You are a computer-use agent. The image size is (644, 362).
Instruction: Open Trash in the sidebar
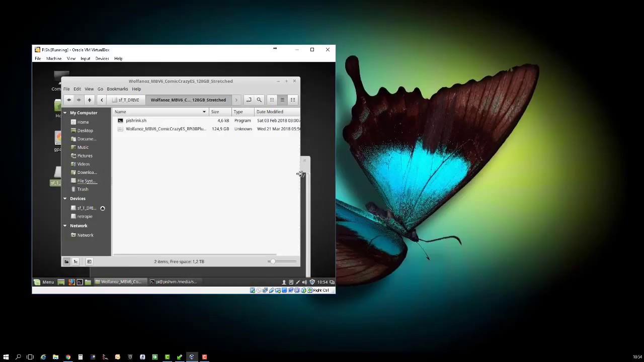coord(83,190)
